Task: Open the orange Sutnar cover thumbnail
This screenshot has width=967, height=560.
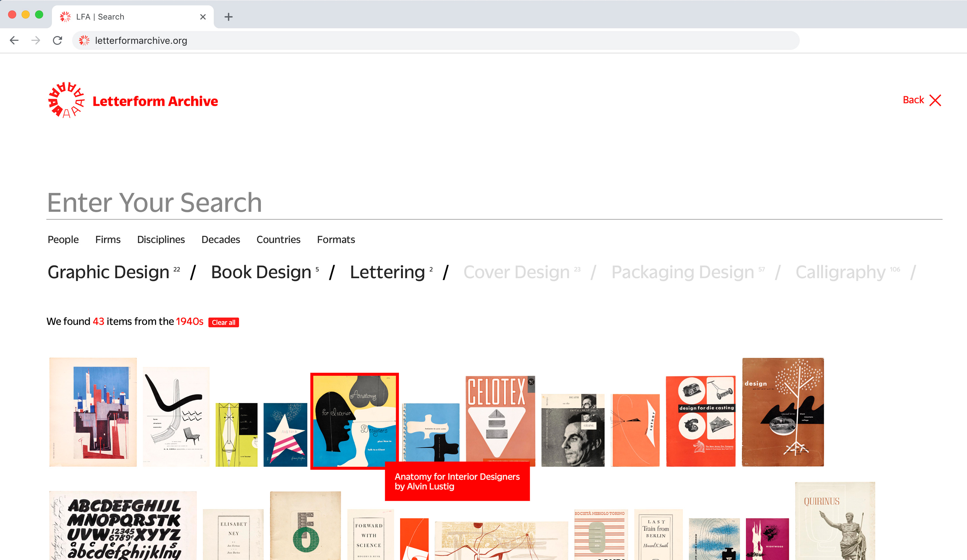Action: pos(635,430)
